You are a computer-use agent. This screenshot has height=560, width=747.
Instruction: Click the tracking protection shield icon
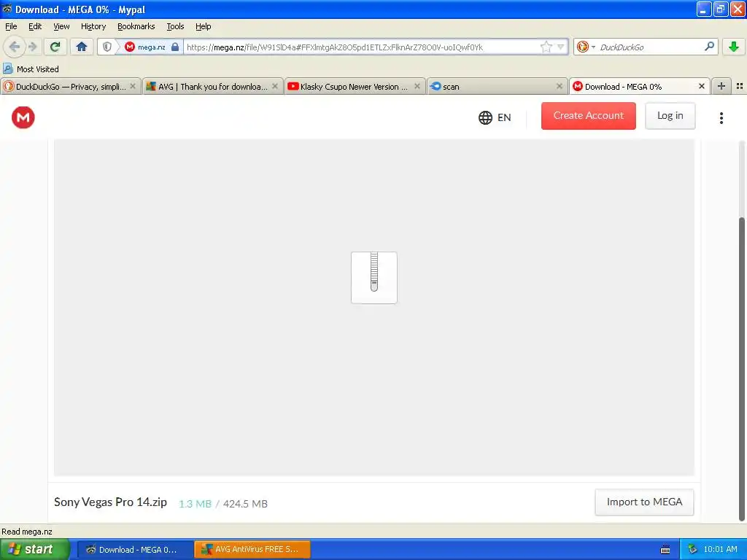pyautogui.click(x=107, y=47)
